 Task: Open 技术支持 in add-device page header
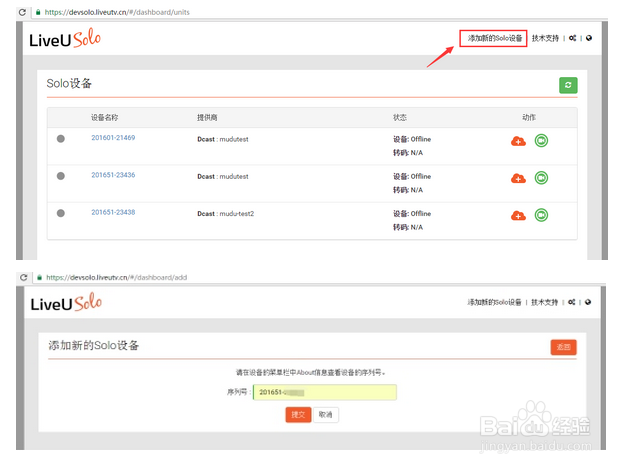point(544,302)
